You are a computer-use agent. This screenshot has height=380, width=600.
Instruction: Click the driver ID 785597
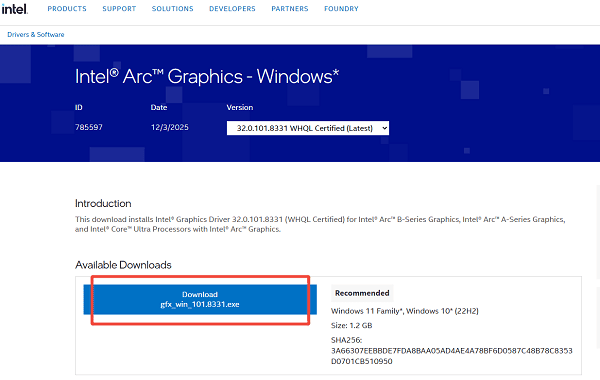pyautogui.click(x=89, y=127)
